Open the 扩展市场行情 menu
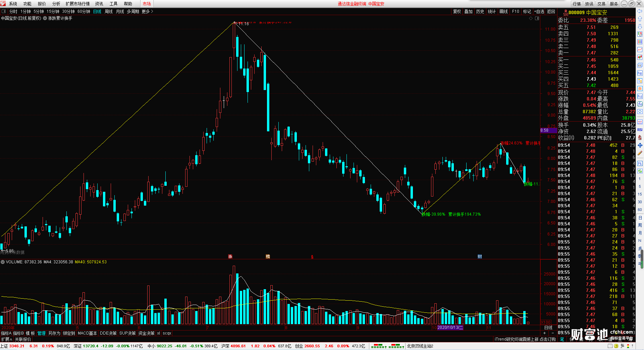 77,4
